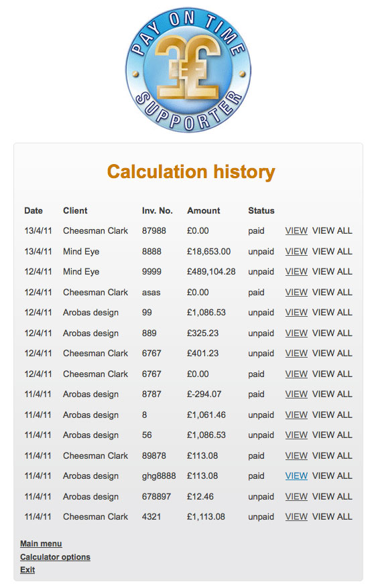
Task: View all for Arobas invoice 56
Action: [x=332, y=435]
